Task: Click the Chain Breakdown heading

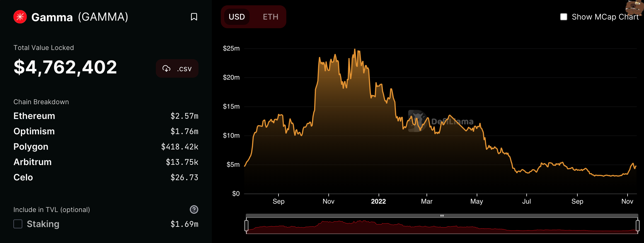Action: click(41, 102)
